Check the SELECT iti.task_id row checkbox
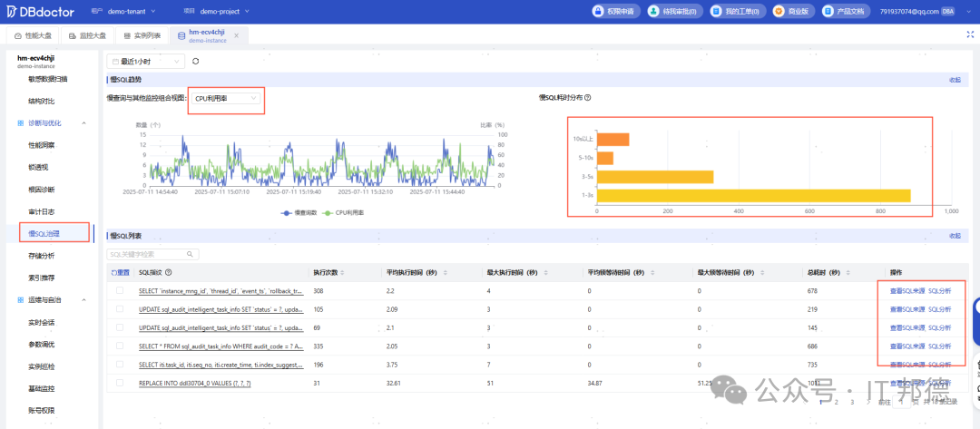This screenshot has height=429, width=980. (120, 364)
